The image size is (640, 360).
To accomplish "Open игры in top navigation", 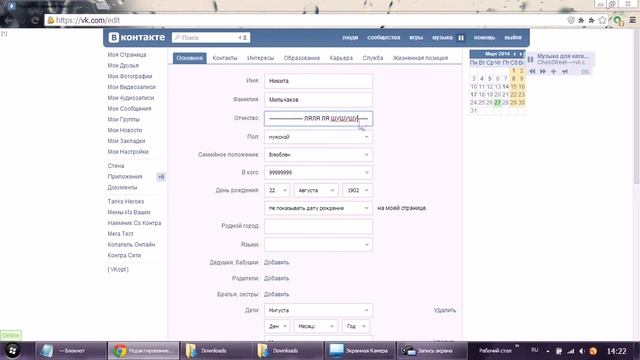I will (x=416, y=38).
